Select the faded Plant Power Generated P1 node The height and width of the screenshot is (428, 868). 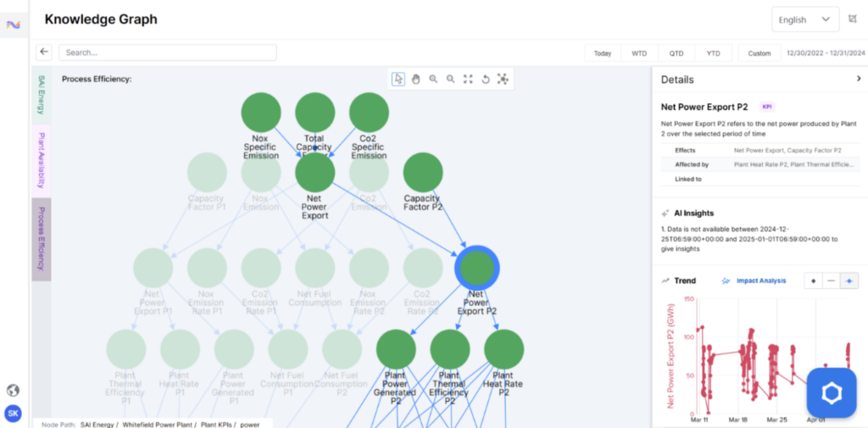pos(234,349)
